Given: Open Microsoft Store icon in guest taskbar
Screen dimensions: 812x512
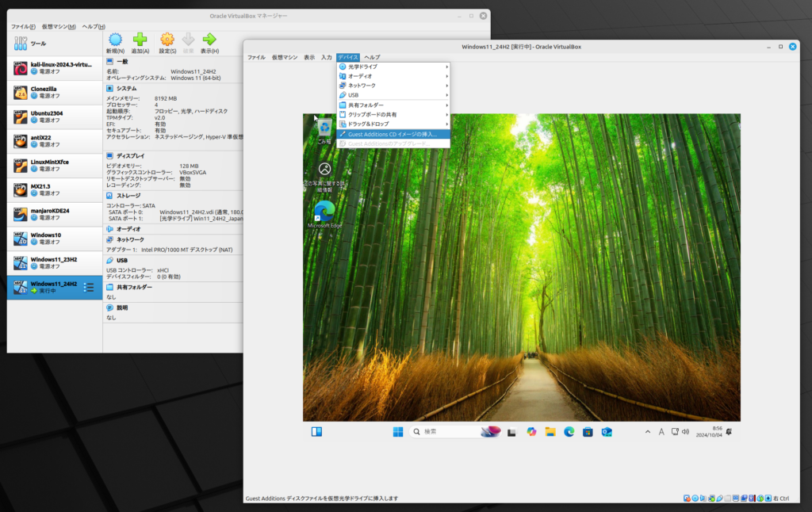Looking at the screenshot, I should [x=588, y=432].
